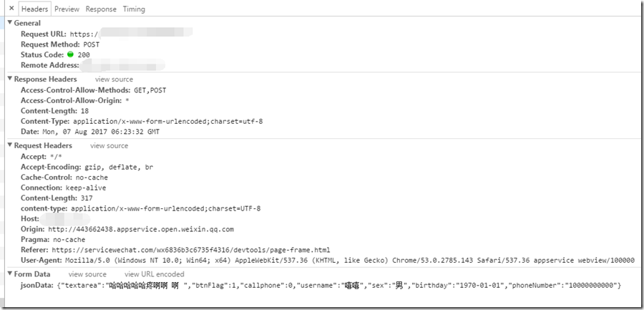View source of Form Data
Viewport: 644px width, 310px height.
87,274
